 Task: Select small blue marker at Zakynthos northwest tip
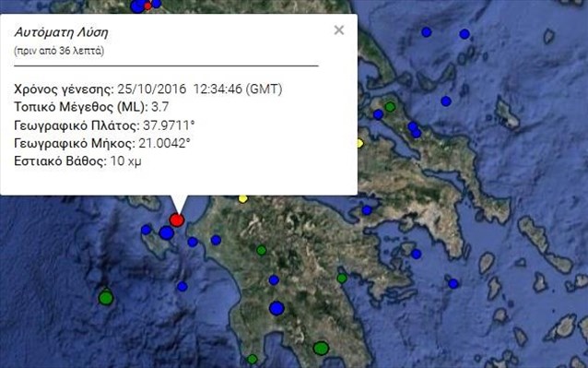pyautogui.click(x=146, y=230)
